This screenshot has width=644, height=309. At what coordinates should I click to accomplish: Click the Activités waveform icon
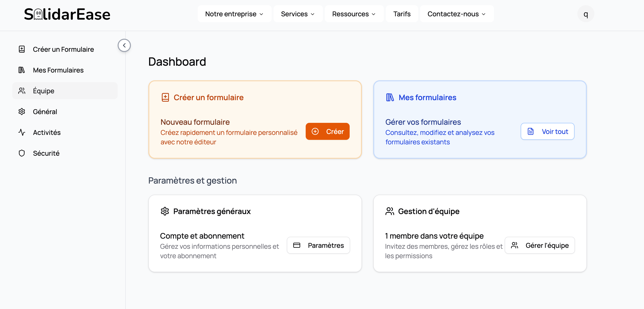click(x=22, y=132)
